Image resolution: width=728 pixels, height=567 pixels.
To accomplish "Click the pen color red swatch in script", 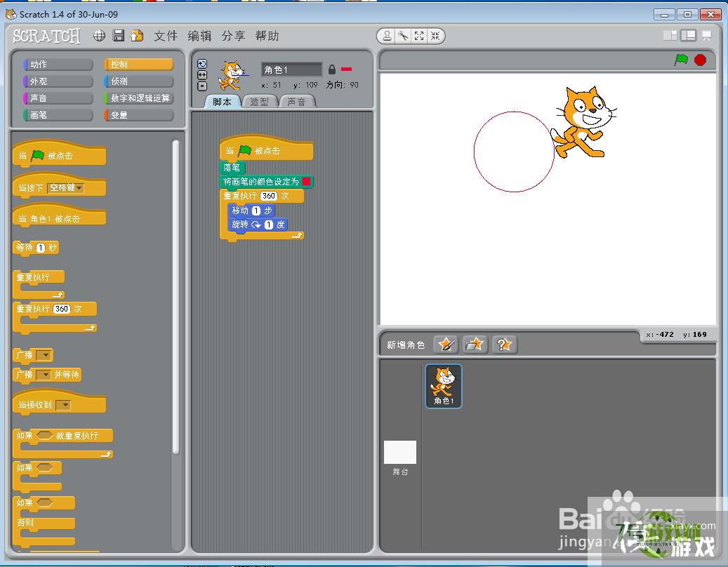I will [x=306, y=182].
